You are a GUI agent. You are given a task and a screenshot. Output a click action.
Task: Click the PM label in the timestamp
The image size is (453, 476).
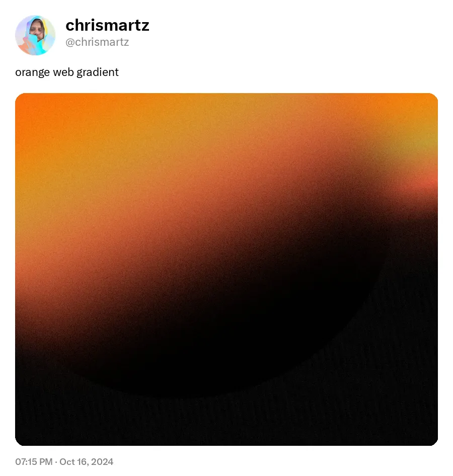46,462
